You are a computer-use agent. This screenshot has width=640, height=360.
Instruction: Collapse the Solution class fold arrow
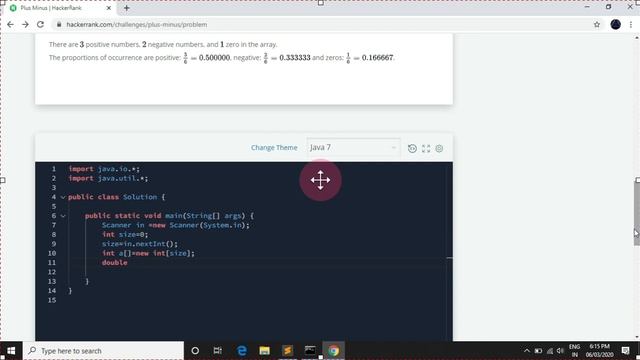tap(63, 197)
